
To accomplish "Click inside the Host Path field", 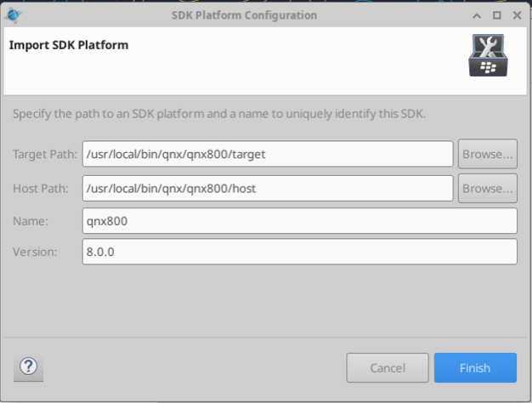I will coord(267,188).
